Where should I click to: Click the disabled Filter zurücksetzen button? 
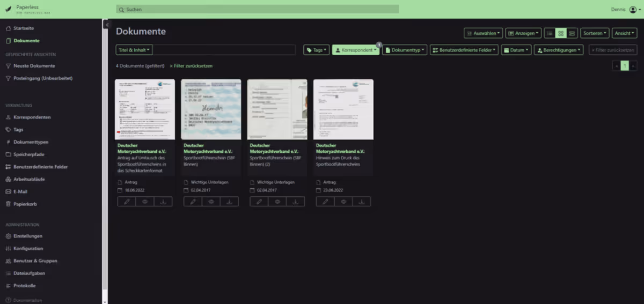click(613, 50)
